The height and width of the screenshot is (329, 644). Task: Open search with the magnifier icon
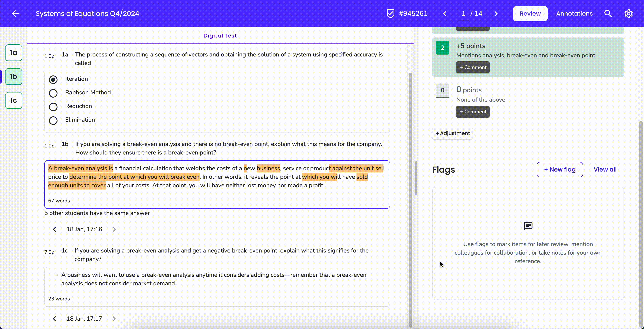click(608, 13)
